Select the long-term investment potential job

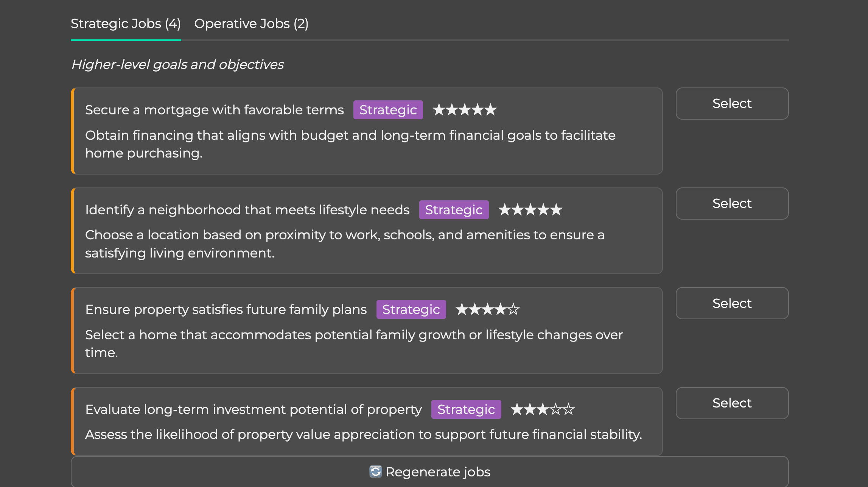tap(732, 403)
